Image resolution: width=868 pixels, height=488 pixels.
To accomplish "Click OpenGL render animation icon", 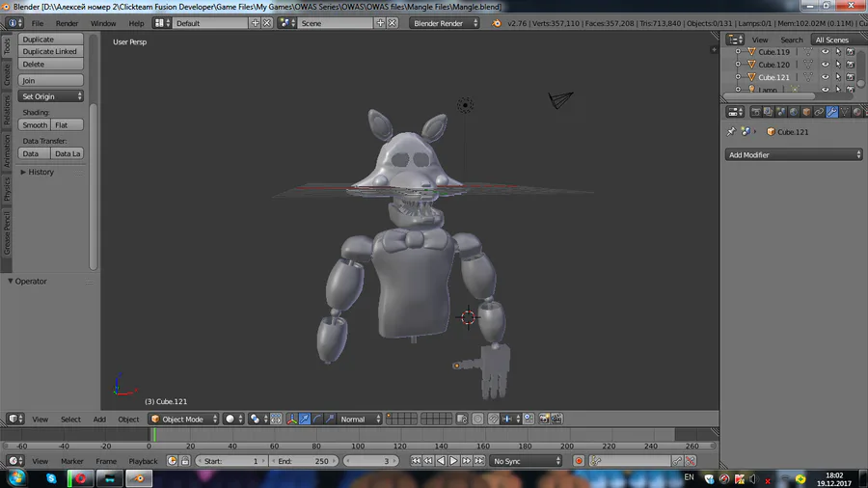I will pos(556,419).
